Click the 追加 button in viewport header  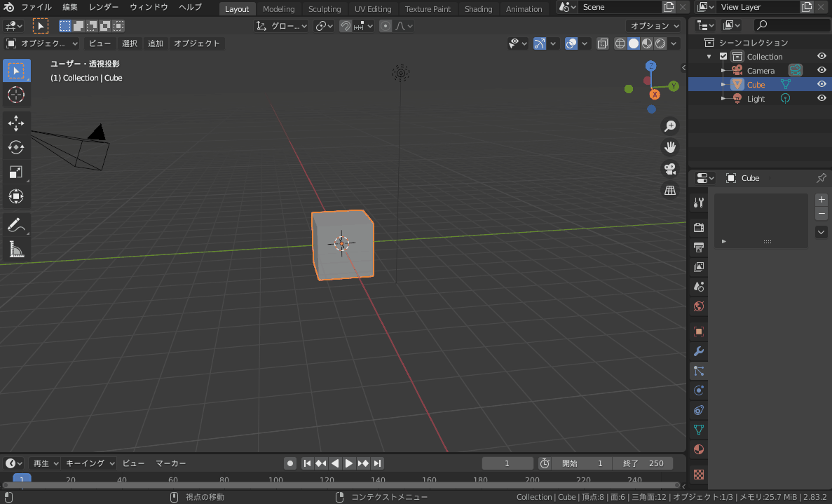(155, 43)
